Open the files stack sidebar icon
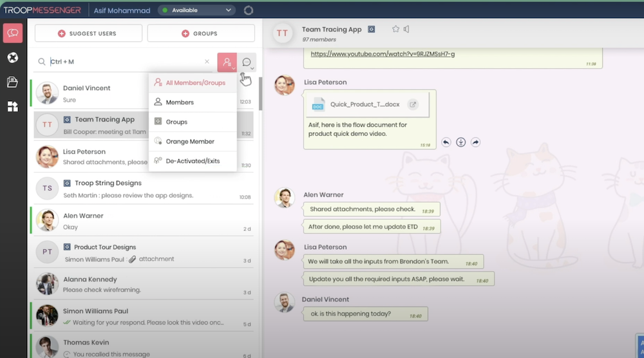The image size is (644, 358). click(13, 82)
